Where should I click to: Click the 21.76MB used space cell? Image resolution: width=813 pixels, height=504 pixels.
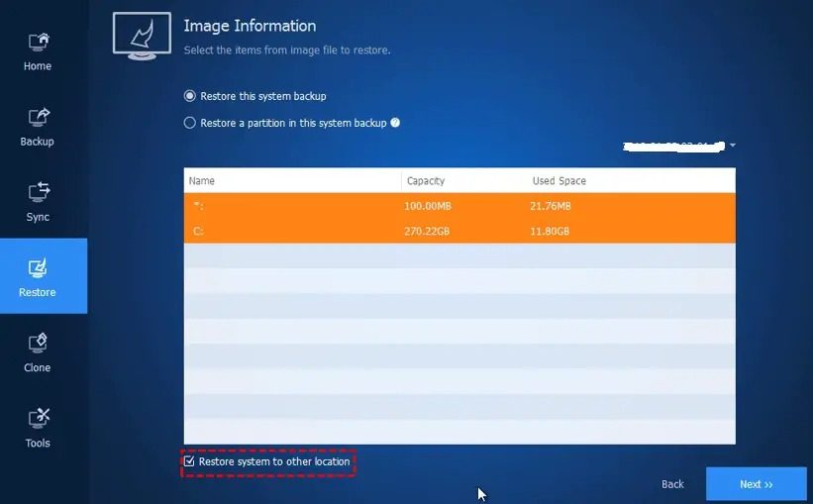pyautogui.click(x=551, y=206)
